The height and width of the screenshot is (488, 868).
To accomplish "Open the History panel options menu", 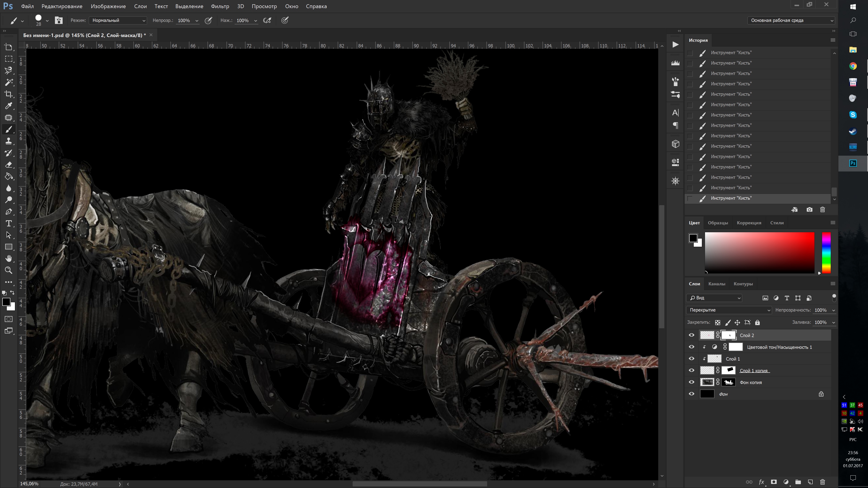I will pyautogui.click(x=833, y=40).
